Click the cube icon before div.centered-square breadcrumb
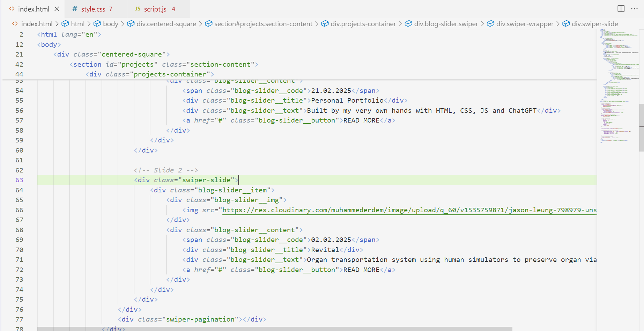This screenshot has height=331, width=644. [131, 24]
